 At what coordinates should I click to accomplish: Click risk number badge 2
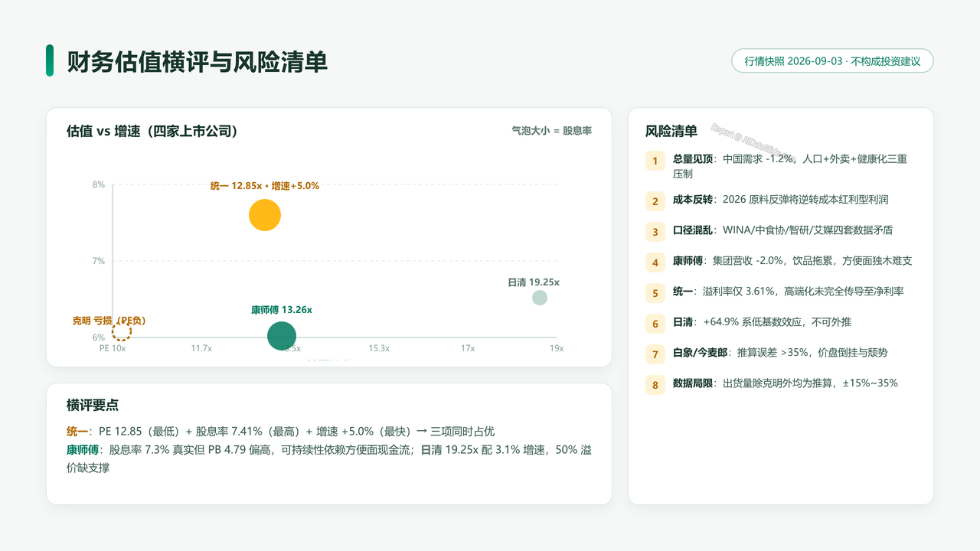tap(655, 201)
